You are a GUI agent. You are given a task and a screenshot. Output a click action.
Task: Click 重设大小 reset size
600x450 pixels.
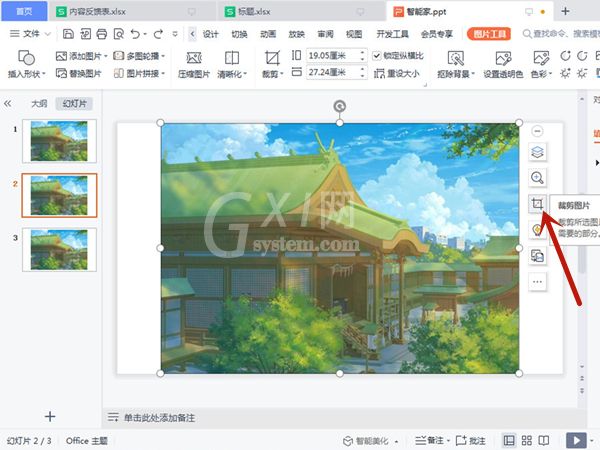396,73
